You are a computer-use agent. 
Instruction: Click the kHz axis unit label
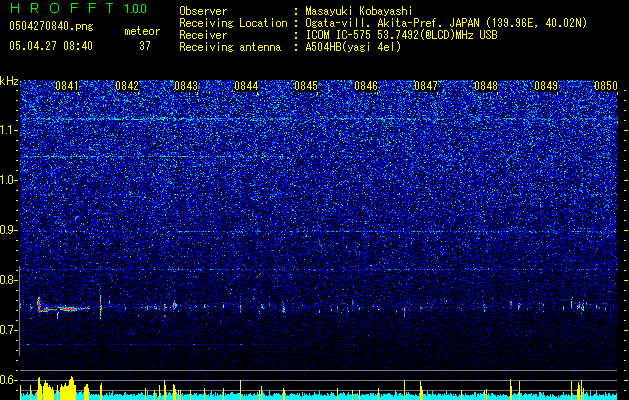[x=9, y=81]
